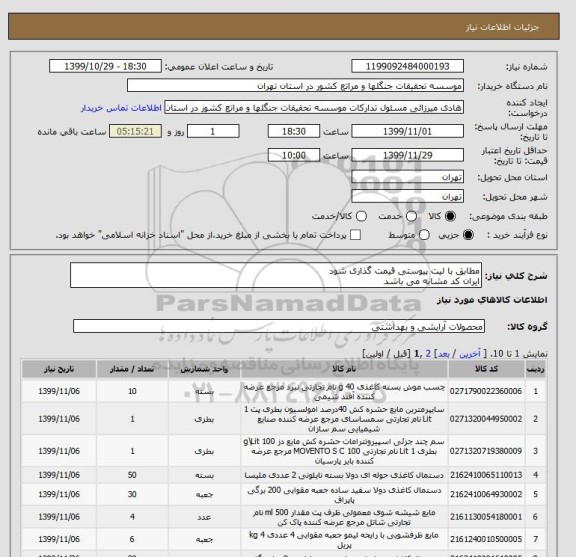
Task: Click the دستمال کاغذی 200 برگی product name
Action: [x=344, y=495]
